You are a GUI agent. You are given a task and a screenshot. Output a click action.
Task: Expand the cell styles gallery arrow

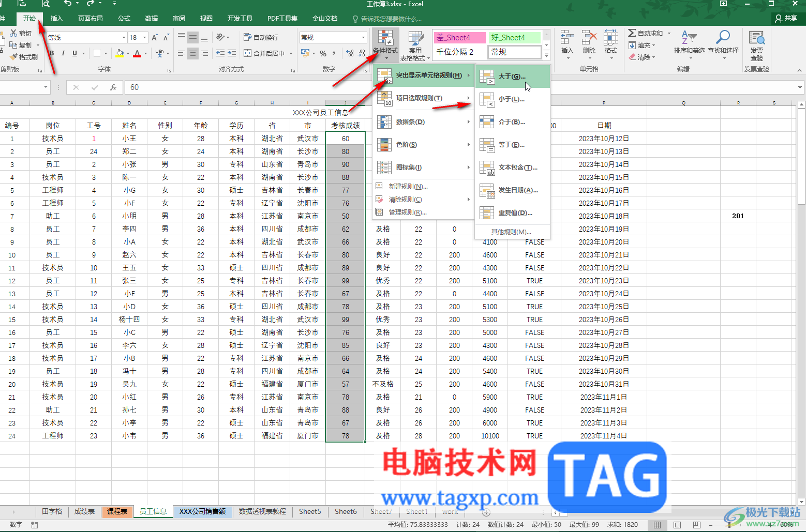pyautogui.click(x=546, y=55)
